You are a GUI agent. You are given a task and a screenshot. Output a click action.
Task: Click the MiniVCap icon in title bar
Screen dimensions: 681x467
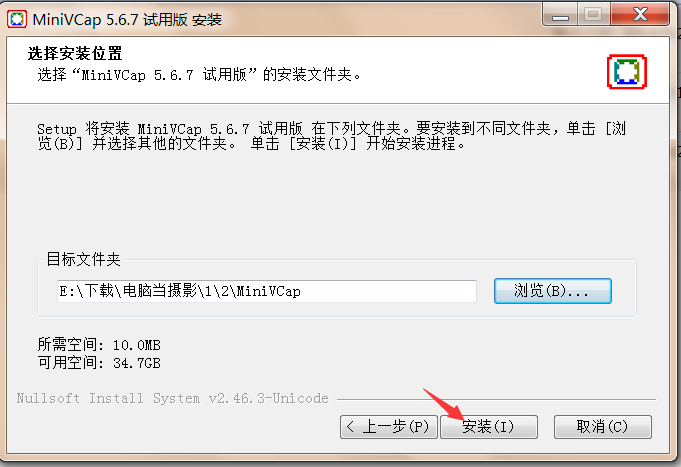[17, 19]
